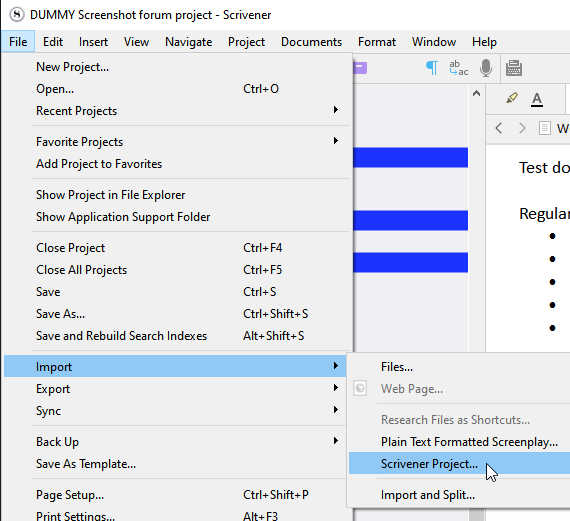Choose Plain Text Formatted Screenplay...
Viewport: 570px width, 521px height.
[x=459, y=442]
